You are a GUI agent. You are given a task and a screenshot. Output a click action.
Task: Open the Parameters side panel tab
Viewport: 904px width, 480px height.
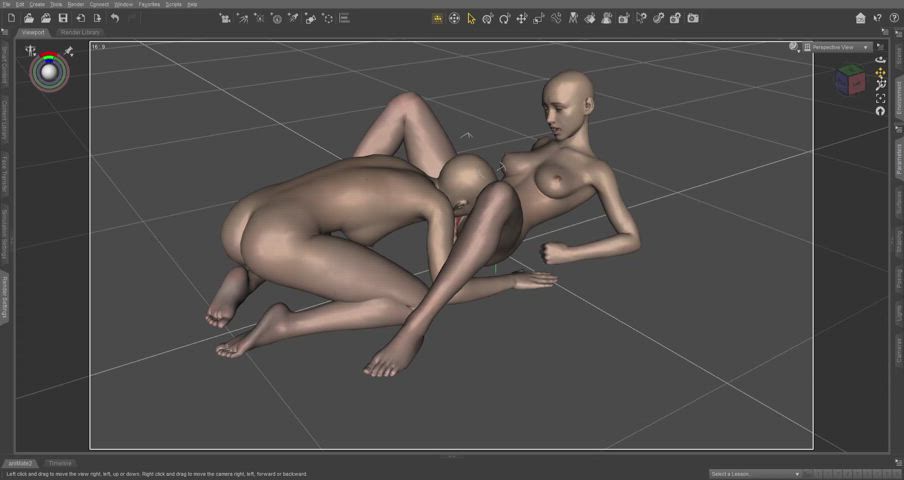[x=899, y=158]
